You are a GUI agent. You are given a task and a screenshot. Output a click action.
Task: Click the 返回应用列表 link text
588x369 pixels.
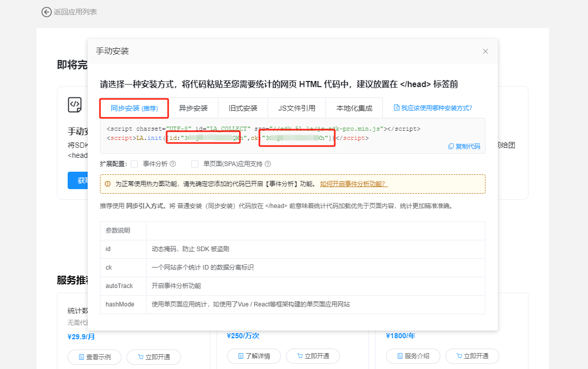pyautogui.click(x=75, y=12)
